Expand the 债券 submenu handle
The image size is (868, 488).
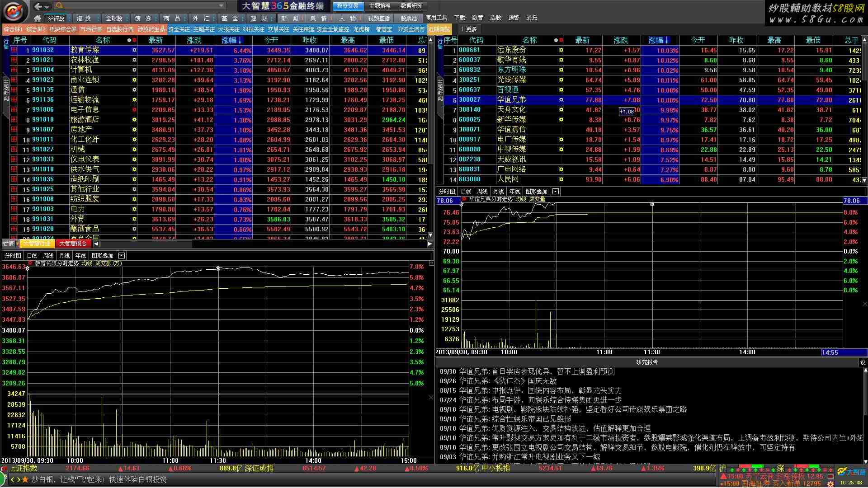pos(156,19)
